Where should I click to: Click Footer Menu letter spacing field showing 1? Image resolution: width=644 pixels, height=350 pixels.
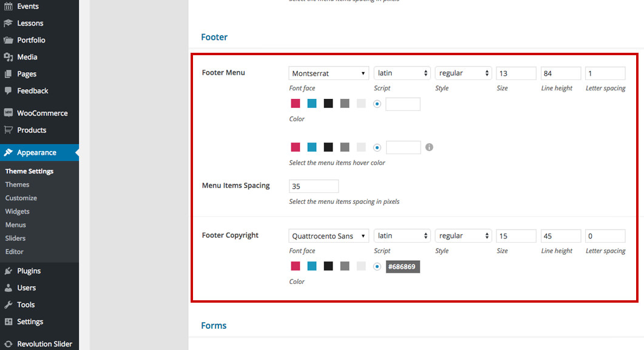click(x=605, y=73)
